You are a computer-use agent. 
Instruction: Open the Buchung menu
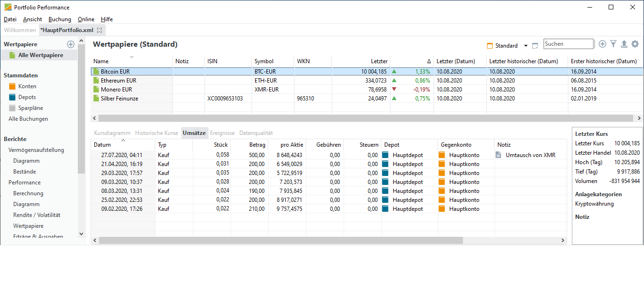[60, 19]
